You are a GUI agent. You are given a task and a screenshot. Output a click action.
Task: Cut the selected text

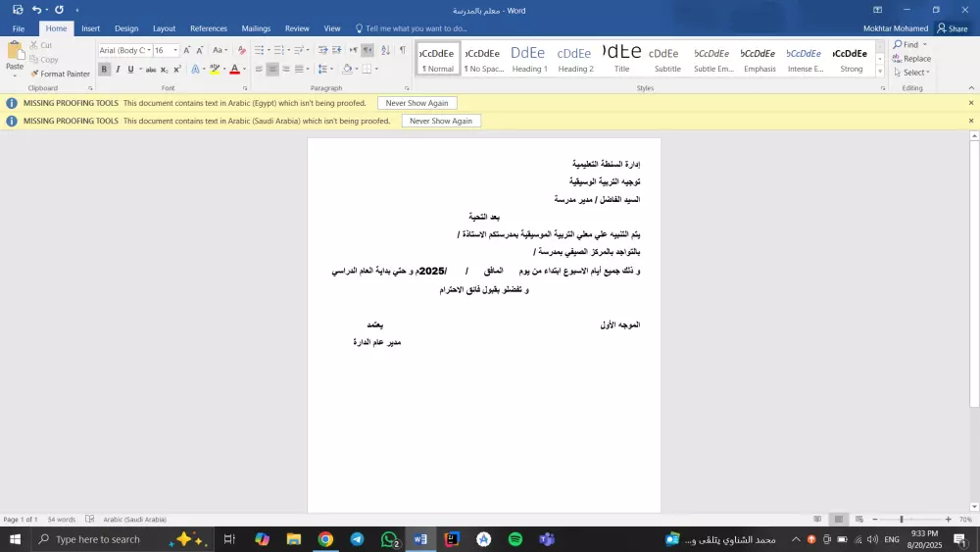(x=41, y=45)
